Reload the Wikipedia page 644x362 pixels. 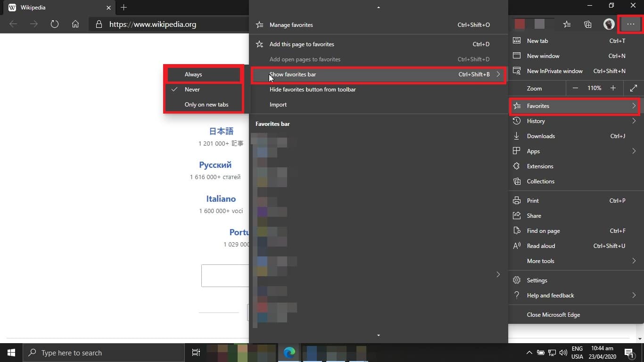[55, 24]
